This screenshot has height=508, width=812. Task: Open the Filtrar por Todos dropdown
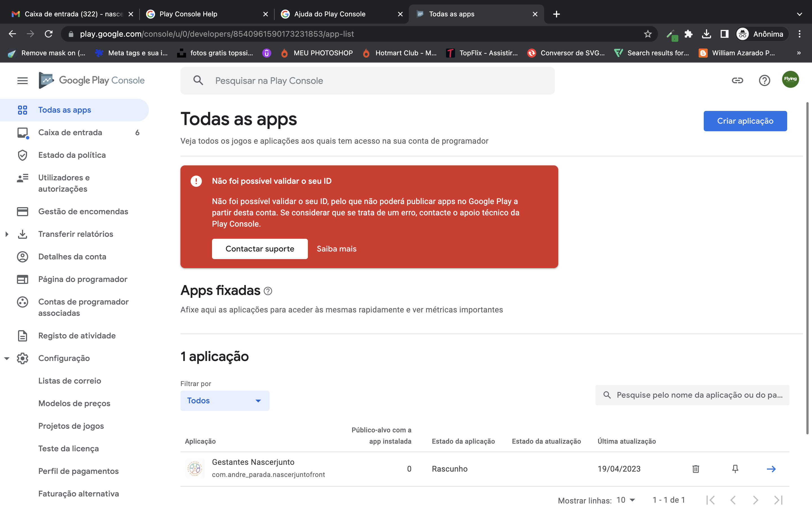[225, 400]
